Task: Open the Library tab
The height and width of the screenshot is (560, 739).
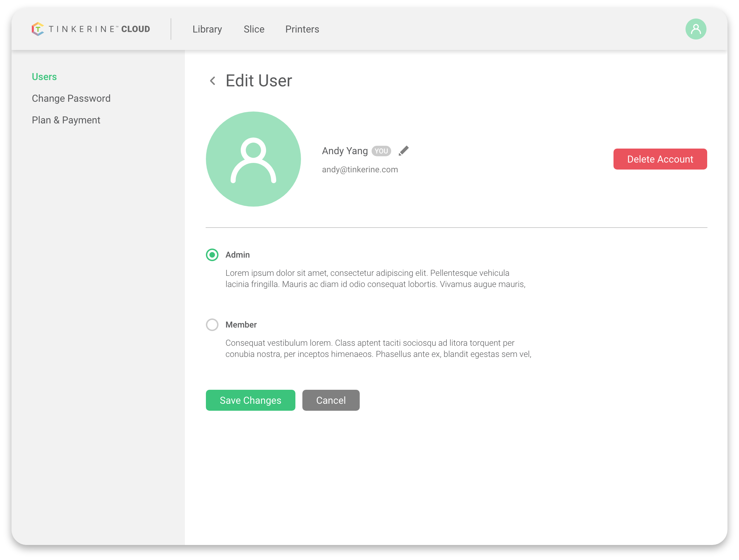Action: [x=207, y=29]
